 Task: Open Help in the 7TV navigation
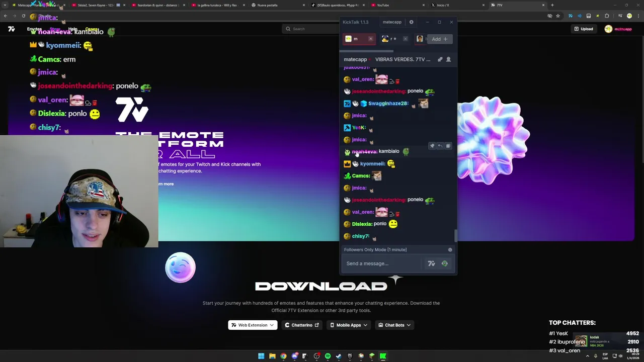pos(73,29)
